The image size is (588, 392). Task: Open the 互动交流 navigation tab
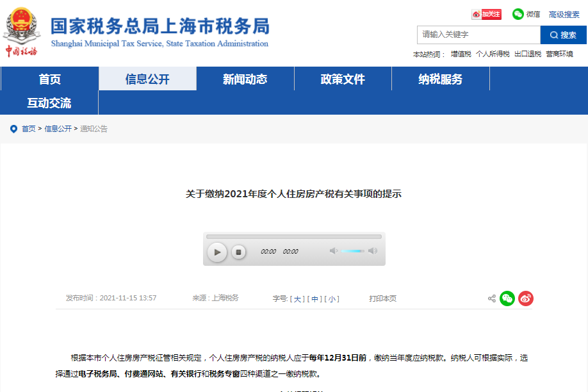[49, 102]
